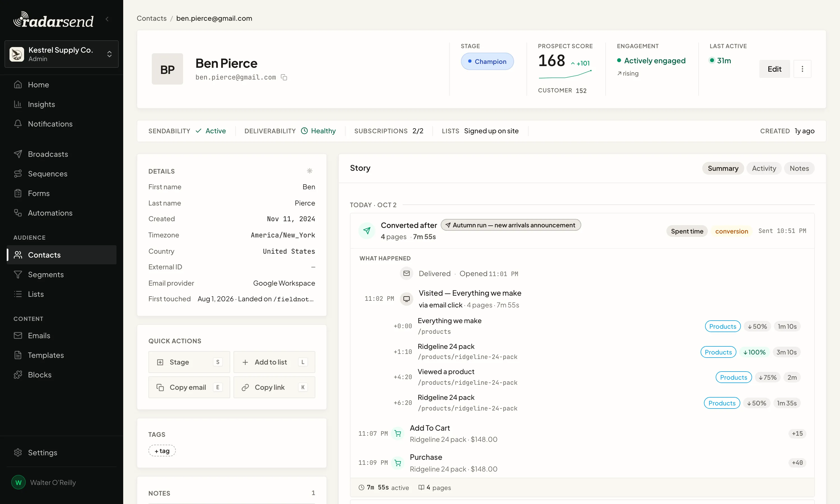Click the BP avatar thumbnail
The height and width of the screenshot is (504, 840).
pos(167,69)
